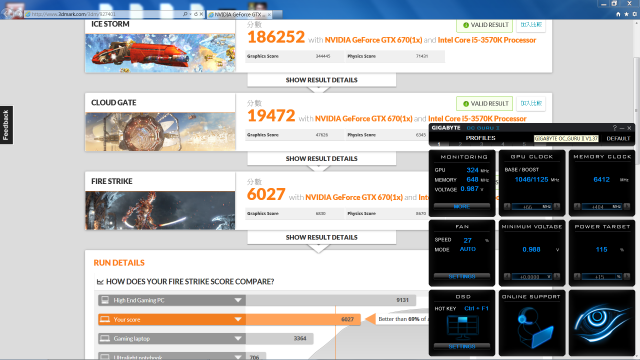This screenshot has width=640, height=360.
Task: Click the Gaming laptop device icon
Action: coord(105,338)
